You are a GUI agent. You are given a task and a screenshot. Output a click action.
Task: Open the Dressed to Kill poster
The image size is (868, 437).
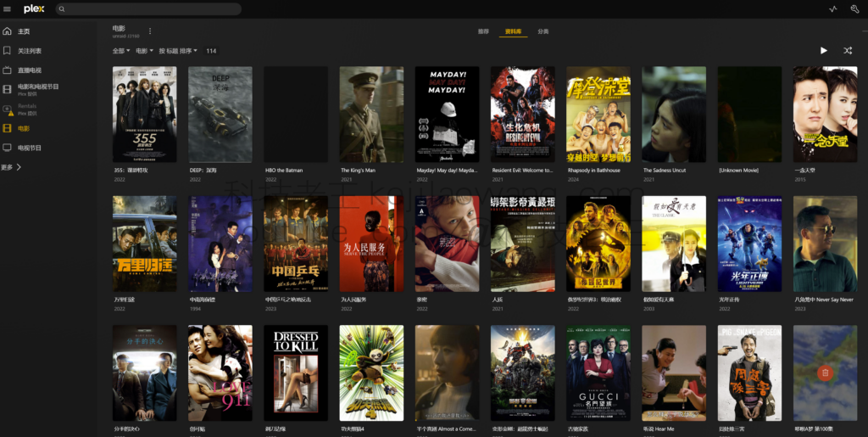pos(296,373)
